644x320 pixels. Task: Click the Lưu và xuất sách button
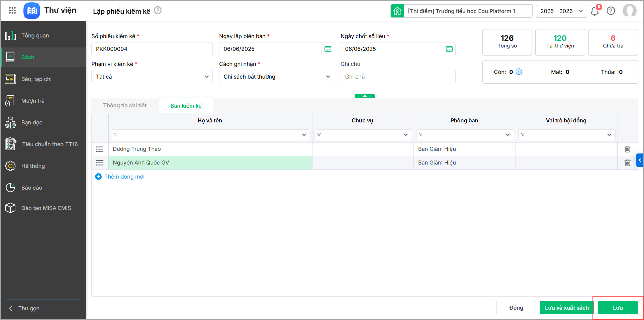tap(566, 308)
